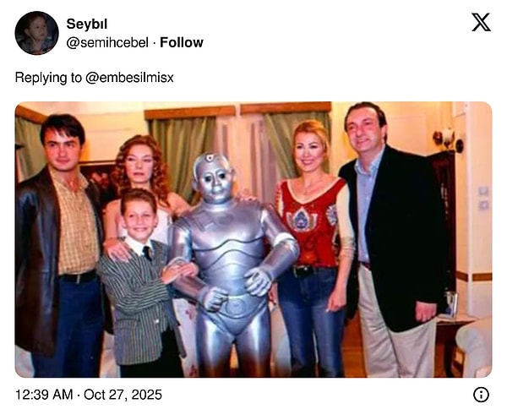Click the Oct 27, 2025 date
This screenshot has width=507, height=420.
pos(123,395)
